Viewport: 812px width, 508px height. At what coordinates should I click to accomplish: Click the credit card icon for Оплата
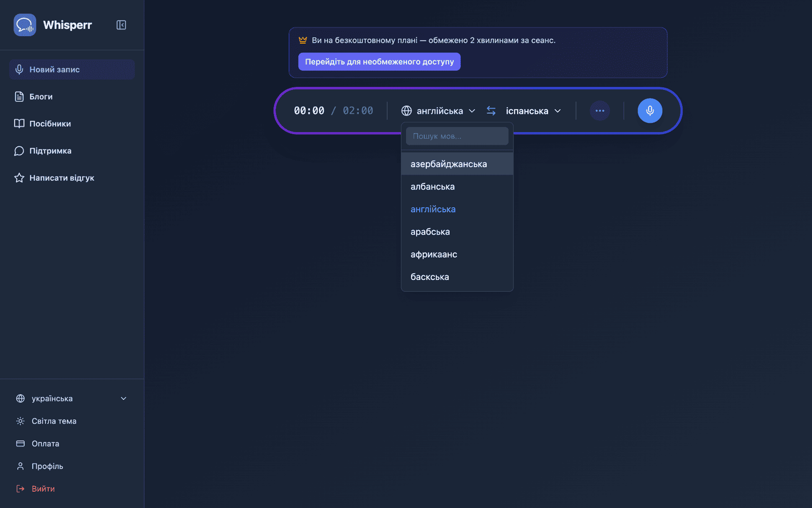tap(20, 443)
